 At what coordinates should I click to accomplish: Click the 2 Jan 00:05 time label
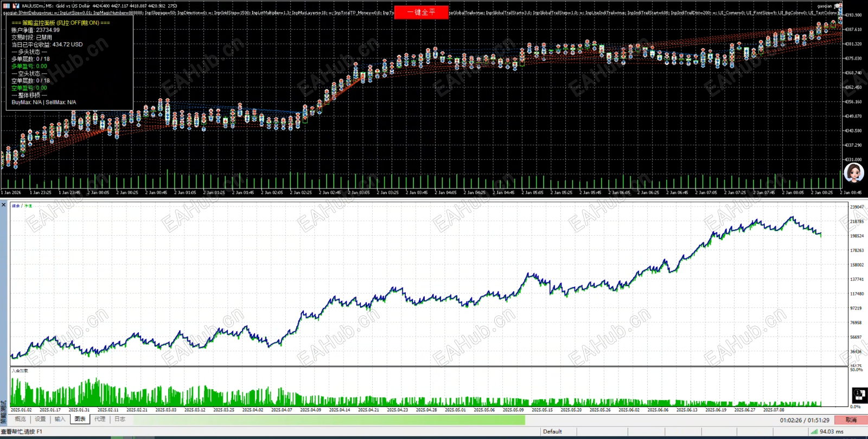pos(98,192)
